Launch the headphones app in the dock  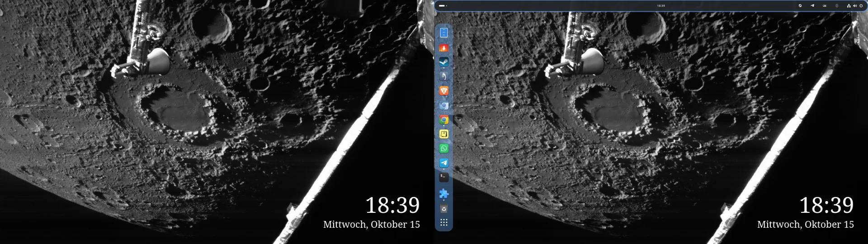pos(444,76)
